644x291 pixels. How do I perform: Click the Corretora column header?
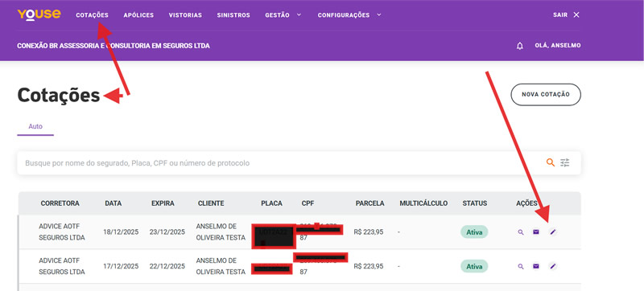60,203
